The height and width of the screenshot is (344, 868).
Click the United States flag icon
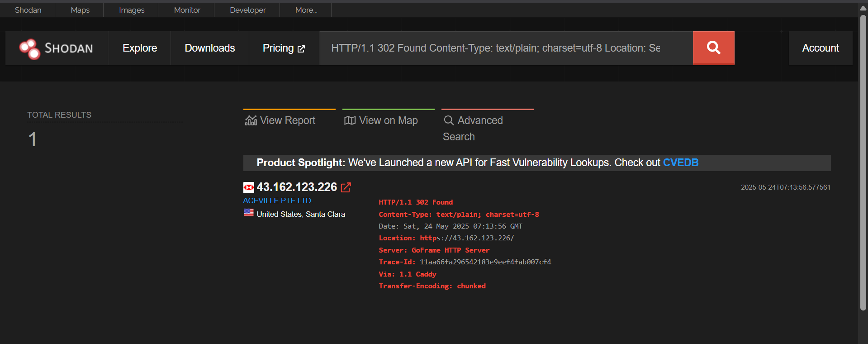coord(249,213)
